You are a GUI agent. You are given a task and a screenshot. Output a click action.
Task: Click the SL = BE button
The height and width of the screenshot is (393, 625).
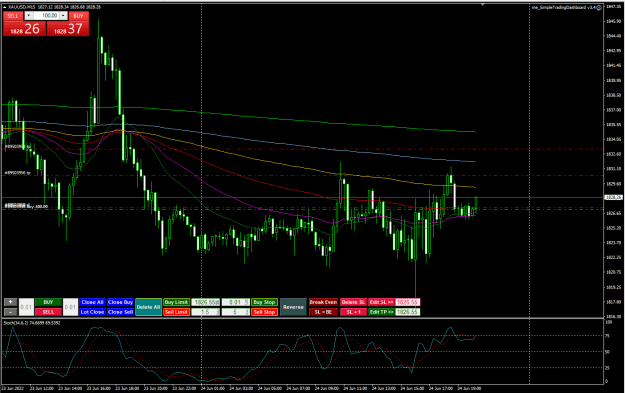[x=323, y=312]
